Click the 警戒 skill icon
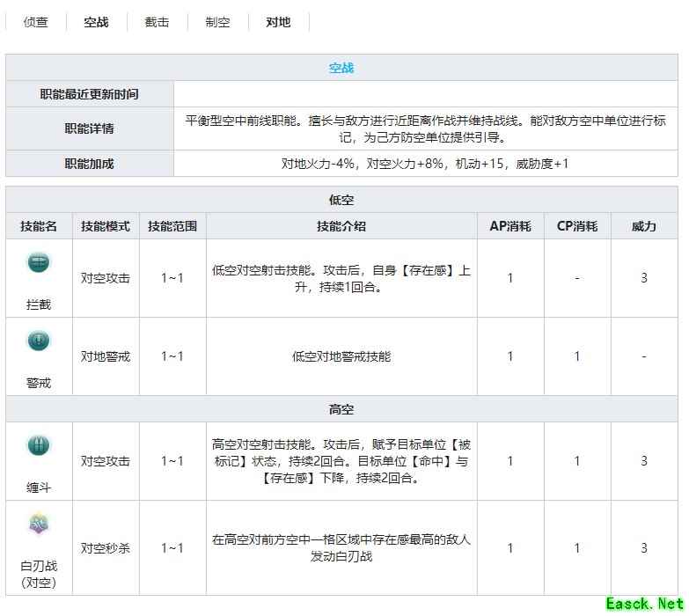The height and width of the screenshot is (616, 689). tap(39, 341)
